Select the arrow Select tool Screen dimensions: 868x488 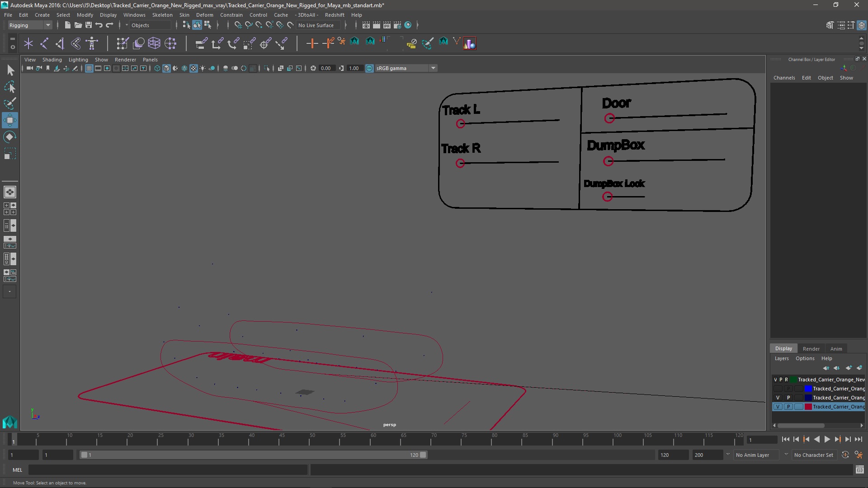(10, 70)
